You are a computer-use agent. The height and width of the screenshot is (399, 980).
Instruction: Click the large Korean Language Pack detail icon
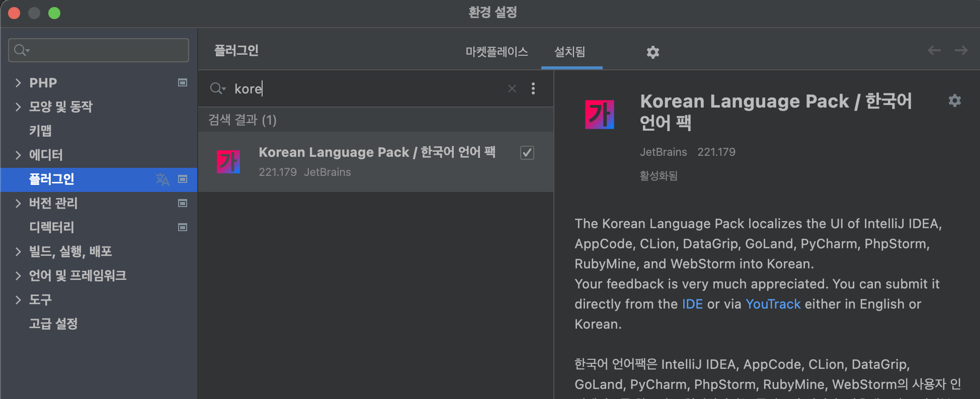(600, 115)
